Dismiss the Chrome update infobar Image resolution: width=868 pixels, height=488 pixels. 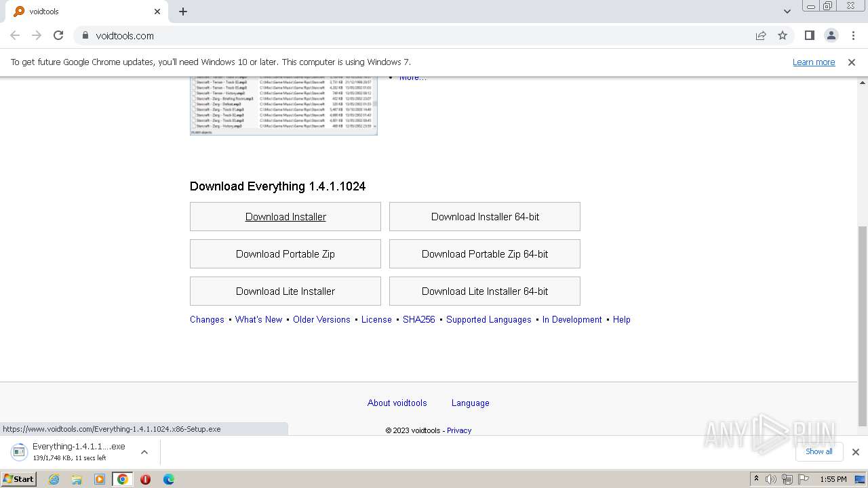pos(852,62)
